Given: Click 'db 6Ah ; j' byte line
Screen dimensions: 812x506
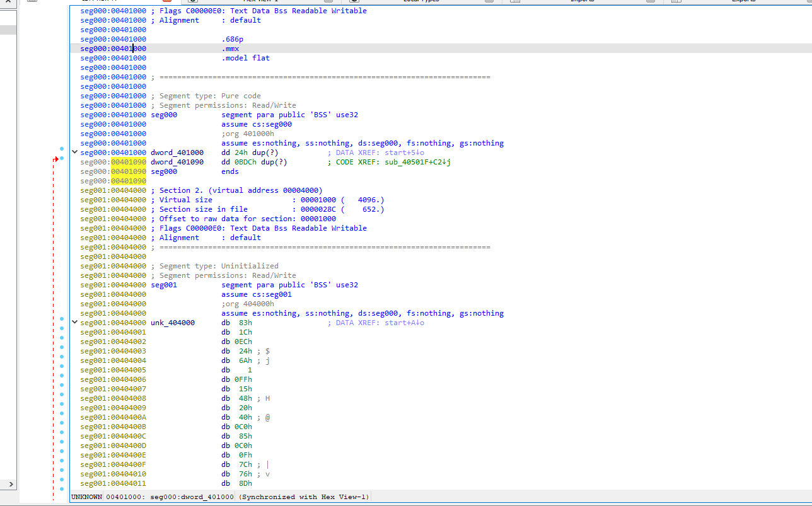Looking at the screenshot, I should click(245, 360).
